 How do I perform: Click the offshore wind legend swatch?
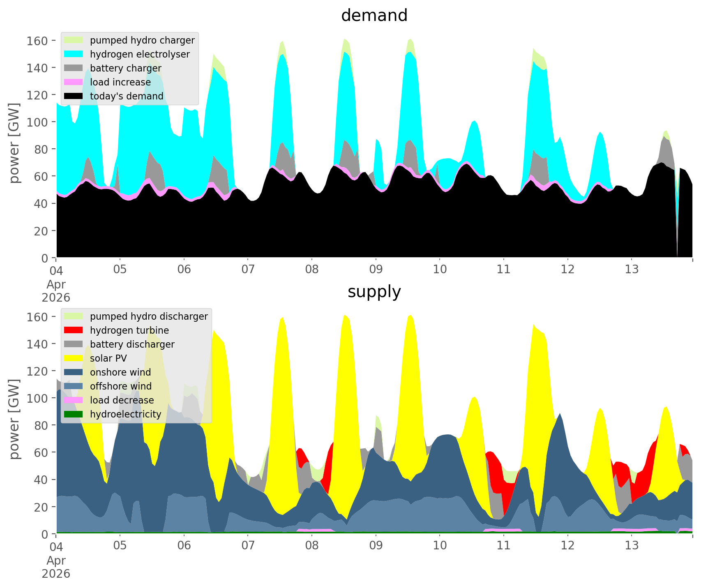74,386
